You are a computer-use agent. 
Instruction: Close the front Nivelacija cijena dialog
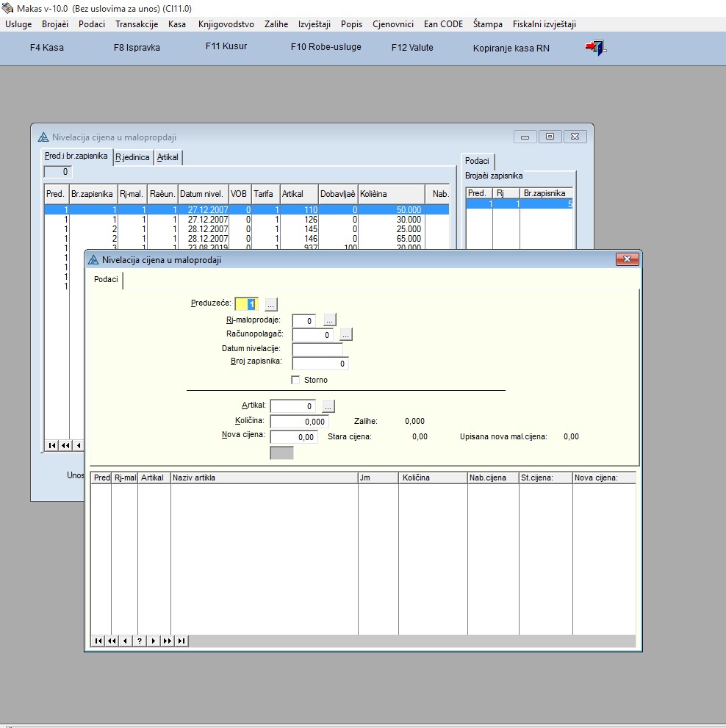(626, 259)
